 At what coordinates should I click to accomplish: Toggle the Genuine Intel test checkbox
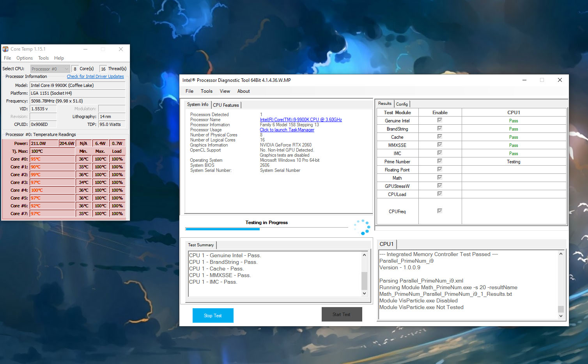(x=440, y=120)
